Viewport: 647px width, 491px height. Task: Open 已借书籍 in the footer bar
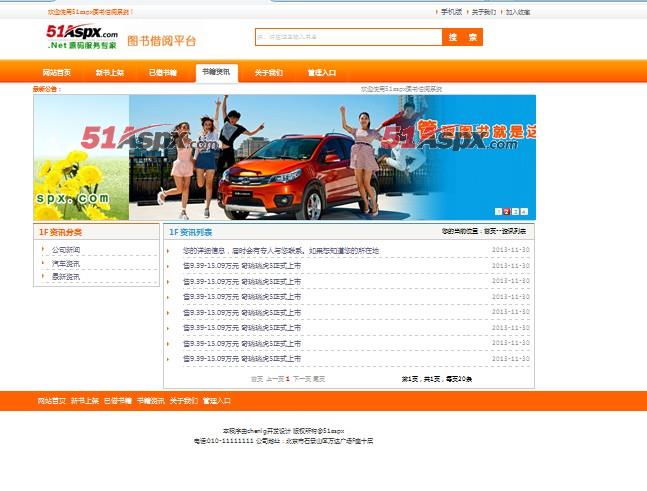(118, 401)
